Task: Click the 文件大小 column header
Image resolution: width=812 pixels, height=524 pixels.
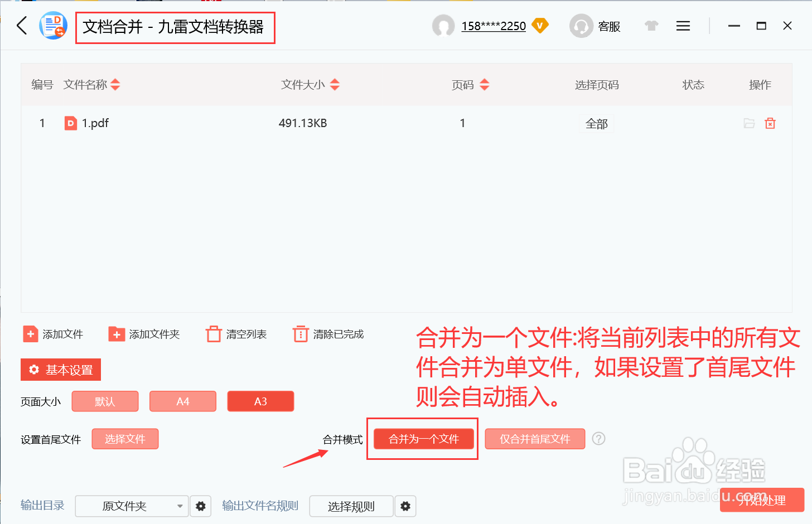Action: click(303, 85)
